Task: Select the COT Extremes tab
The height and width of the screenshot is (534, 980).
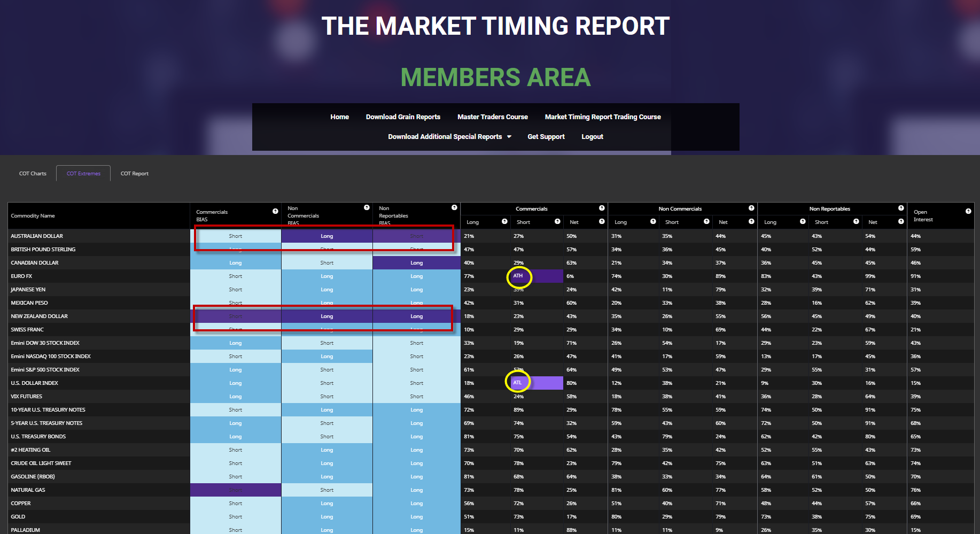Action: pyautogui.click(x=83, y=174)
